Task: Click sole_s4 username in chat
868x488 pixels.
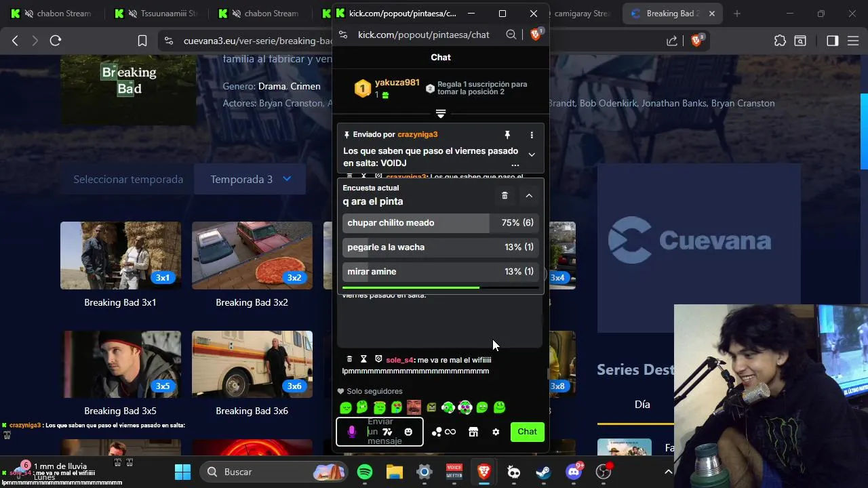Action: (x=399, y=360)
